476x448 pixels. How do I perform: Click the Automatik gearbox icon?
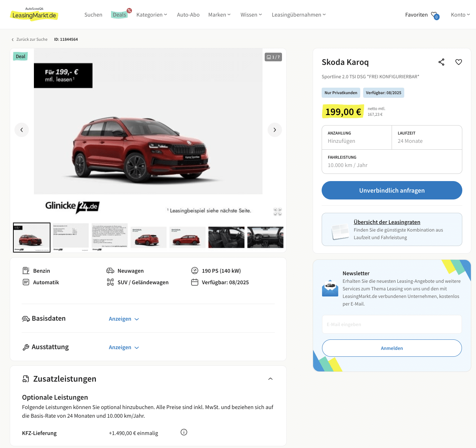click(26, 282)
